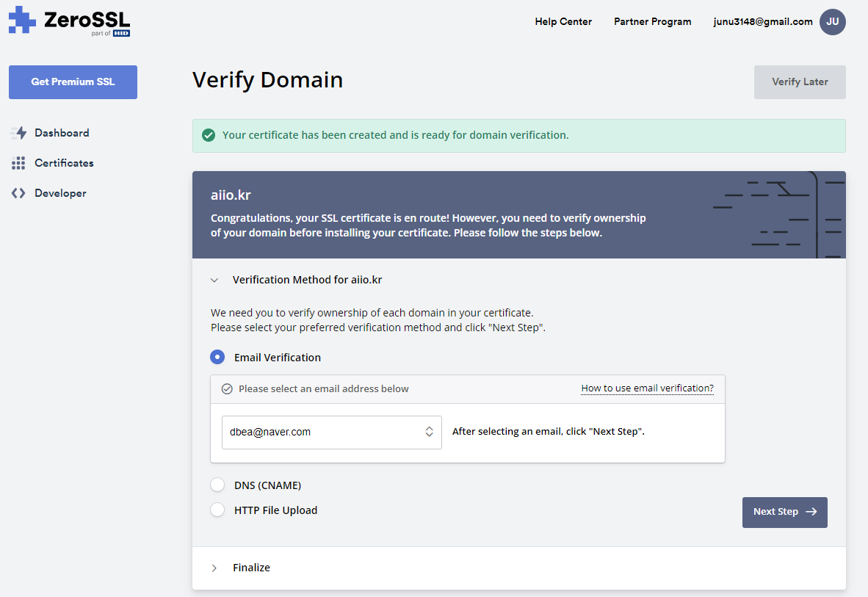Click the Dashboard lightning bolt icon
The height and width of the screenshot is (597, 868).
click(19, 133)
